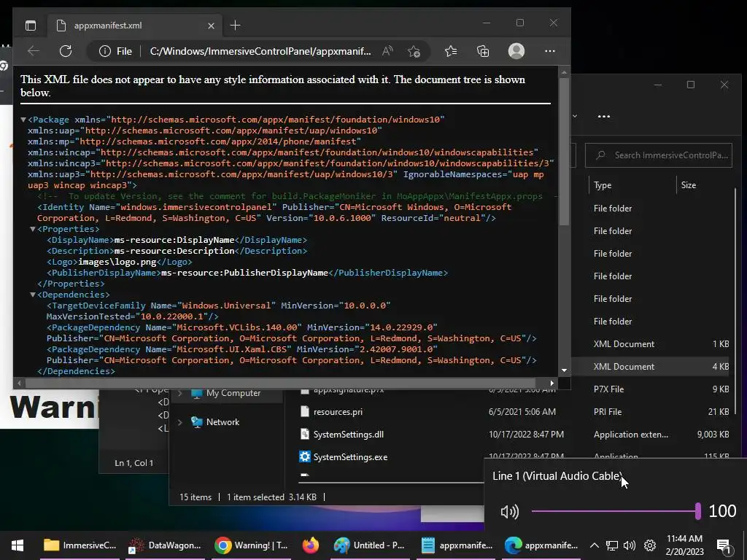Viewport: 747px width, 560px height.
Task: Click the Edge back arrow
Action: (x=34, y=51)
